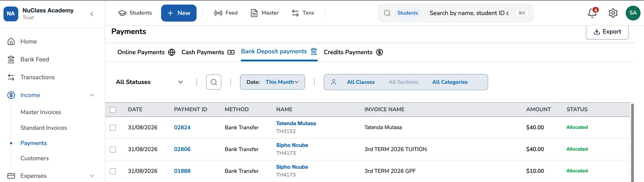Click the AMOUNT column header
This screenshot has width=644, height=182.
click(538, 109)
